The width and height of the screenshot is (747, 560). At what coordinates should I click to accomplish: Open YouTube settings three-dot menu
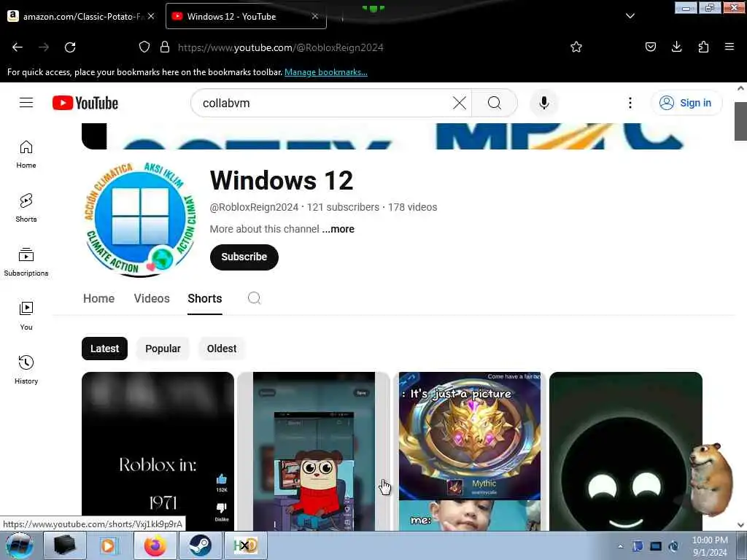click(x=630, y=103)
